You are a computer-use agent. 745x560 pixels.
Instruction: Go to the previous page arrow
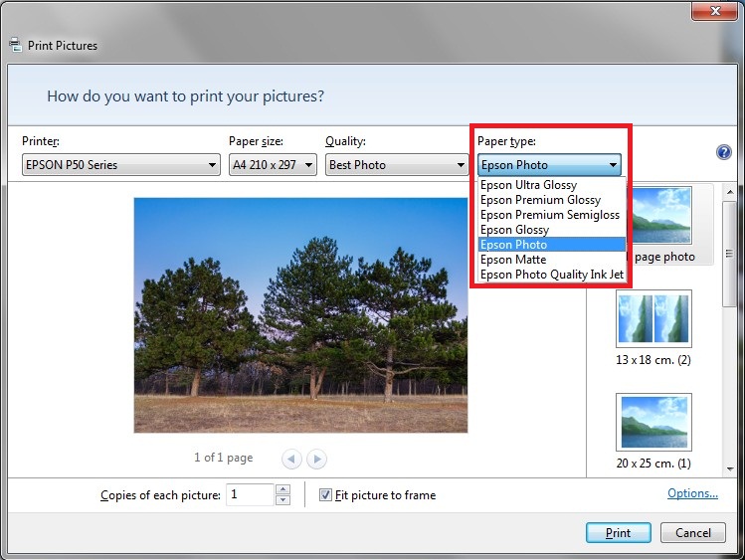tap(291, 459)
